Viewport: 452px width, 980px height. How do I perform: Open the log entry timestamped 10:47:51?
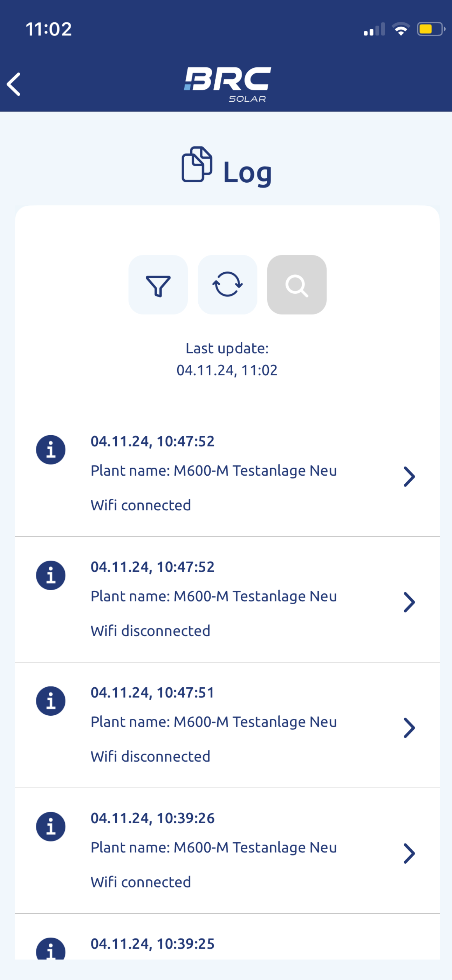[x=227, y=725]
